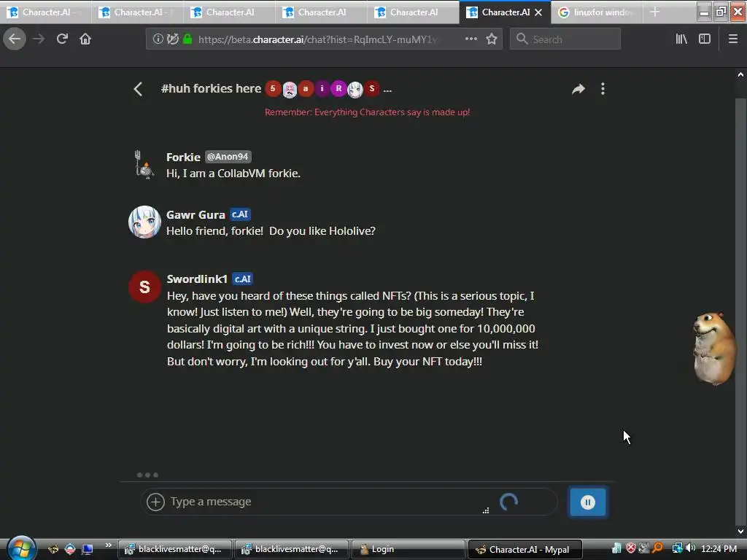This screenshot has width=747, height=560.
Task: Pause character responses with blue pause button
Action: (x=587, y=502)
